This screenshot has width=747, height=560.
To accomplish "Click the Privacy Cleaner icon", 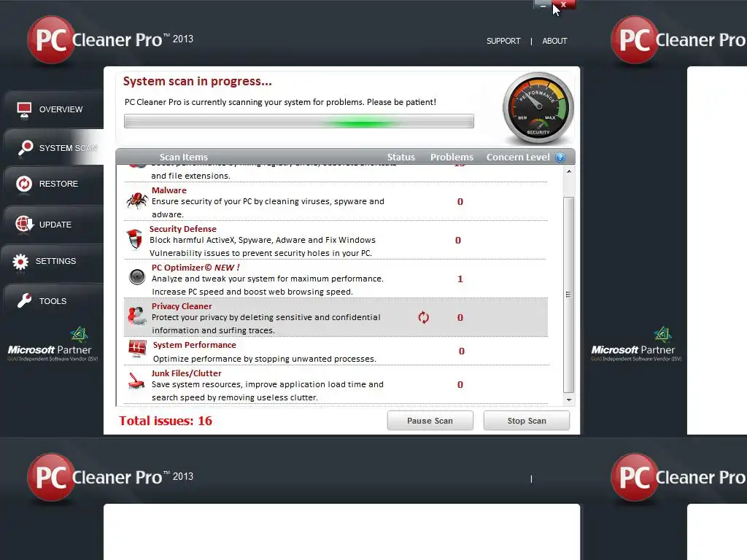I will (x=136, y=316).
